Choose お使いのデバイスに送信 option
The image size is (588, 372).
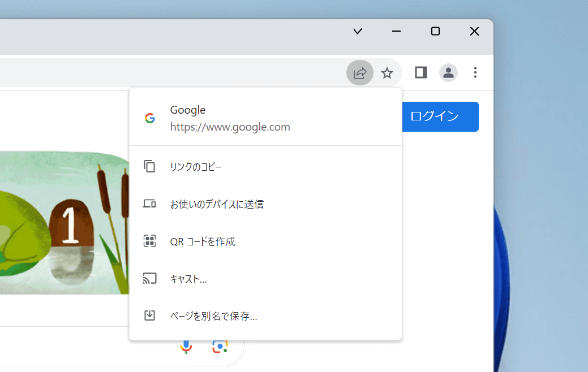point(265,204)
